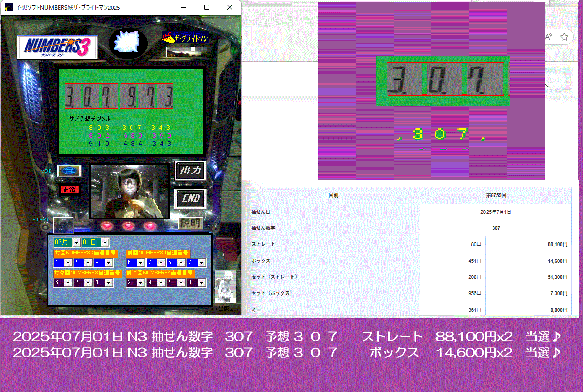Click the ボックス row label in table
The width and height of the screenshot is (583, 392).
[261, 261]
